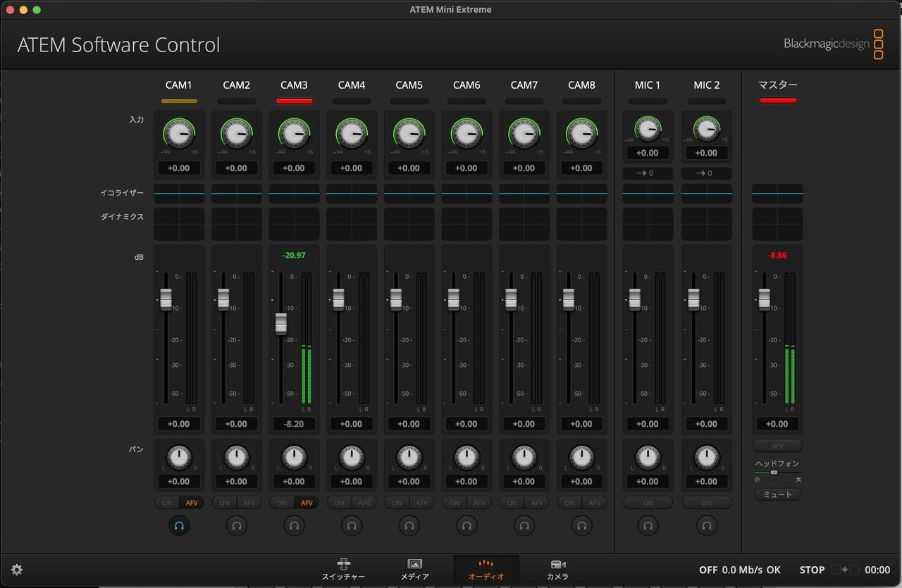Click the OFF 0.0 Mb/s stream status
This screenshot has width=902, height=588.
coord(740,570)
